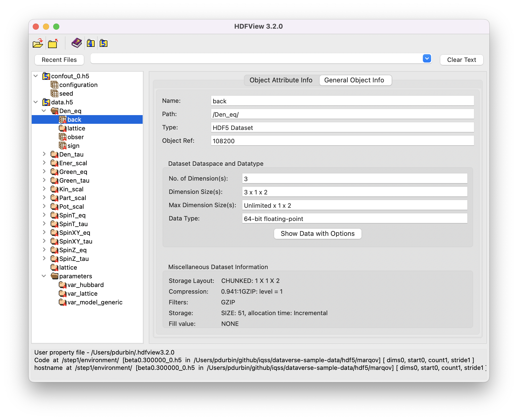Click the Show Data with Options button

(x=318, y=234)
